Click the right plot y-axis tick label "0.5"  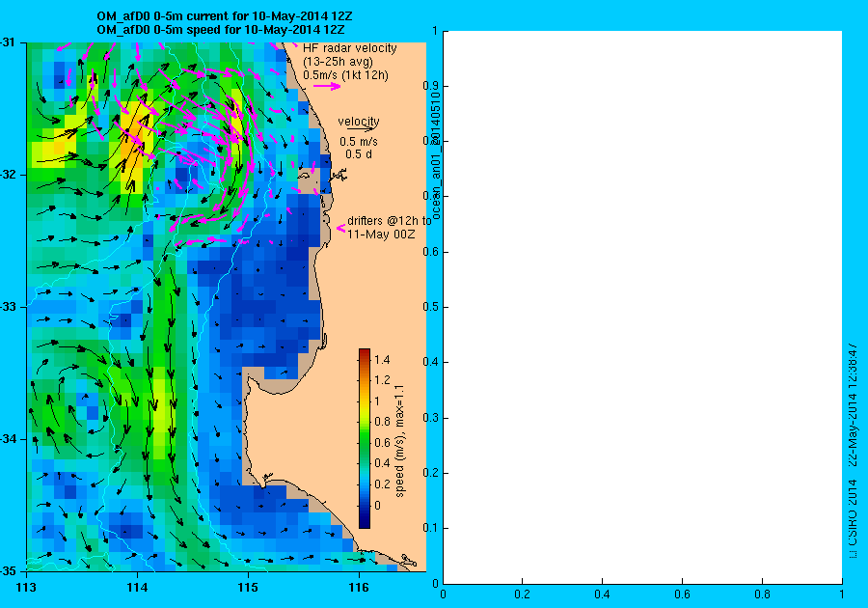431,307
